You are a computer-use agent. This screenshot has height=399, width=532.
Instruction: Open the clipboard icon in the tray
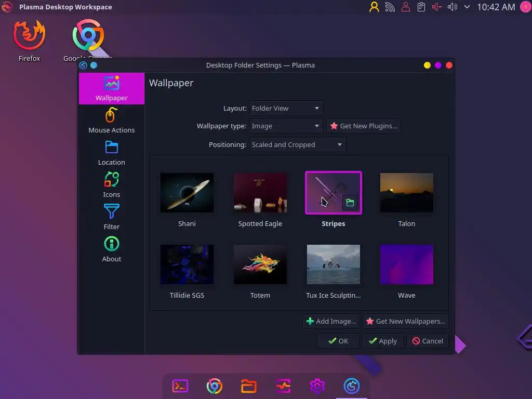(421, 7)
